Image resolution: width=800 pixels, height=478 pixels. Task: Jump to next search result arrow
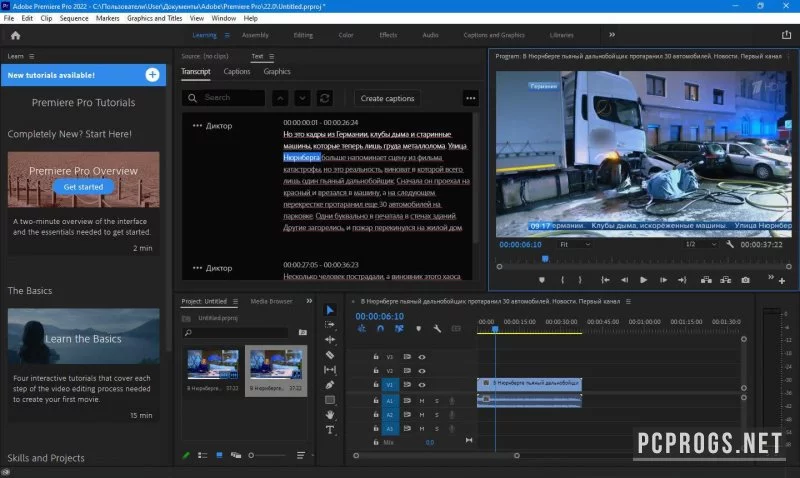(302, 98)
